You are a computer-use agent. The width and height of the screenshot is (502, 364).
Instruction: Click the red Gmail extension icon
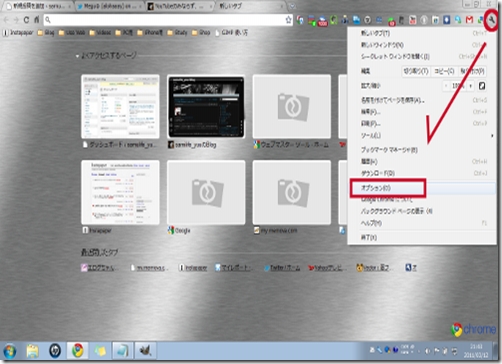(x=469, y=20)
